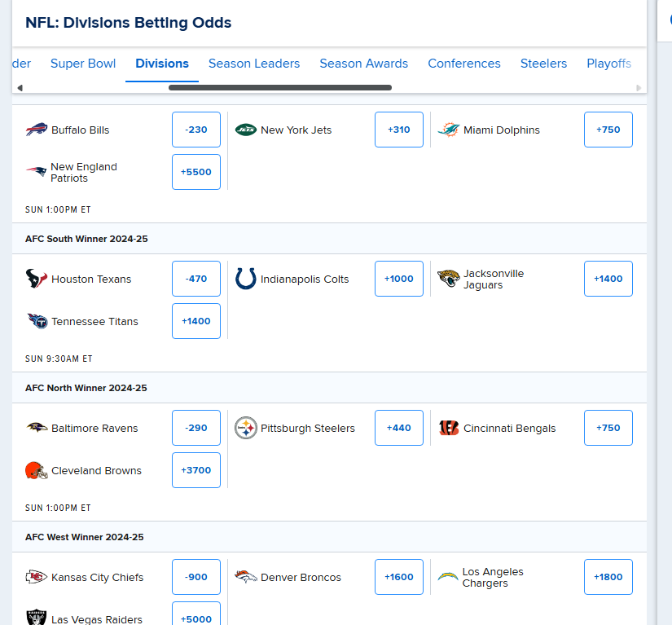Go to the Conferences tab
This screenshot has width=672, height=625.
point(464,64)
